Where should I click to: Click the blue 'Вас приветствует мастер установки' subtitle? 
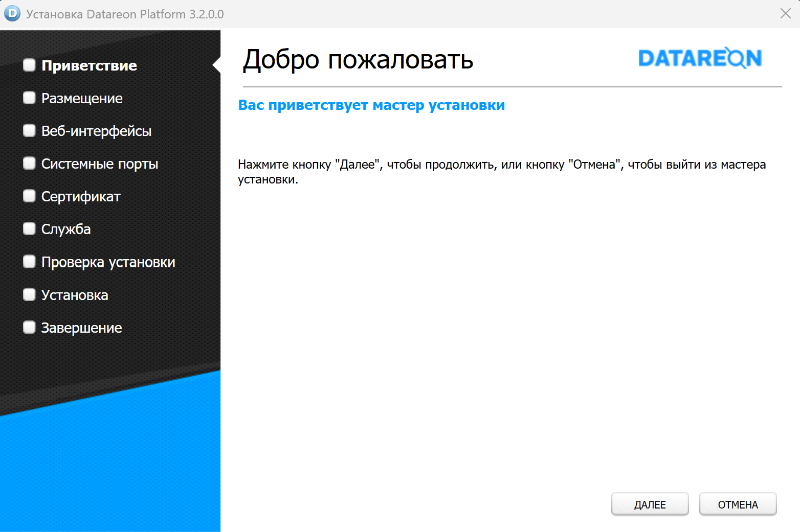coord(371,105)
